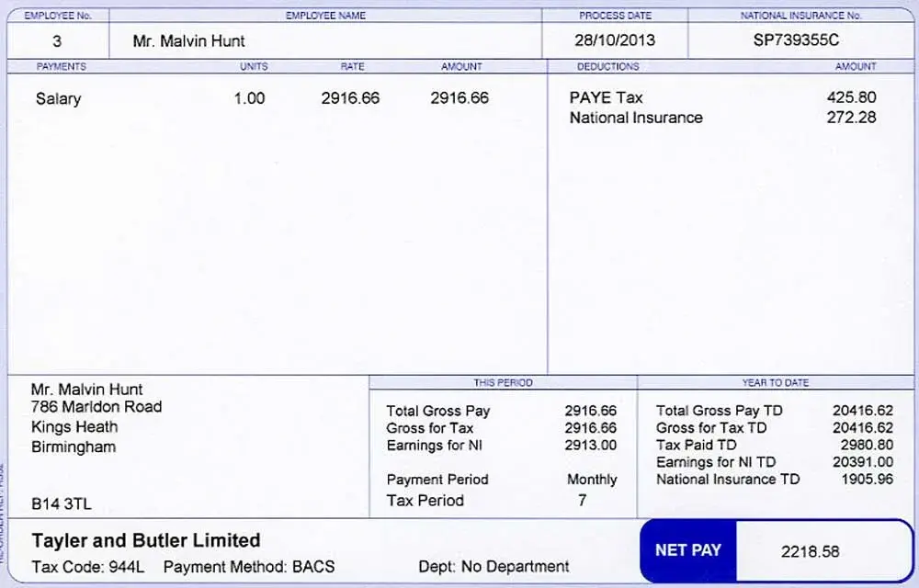Click the EMPLOYEE No. header
The width and height of the screenshot is (919, 588).
(x=58, y=16)
